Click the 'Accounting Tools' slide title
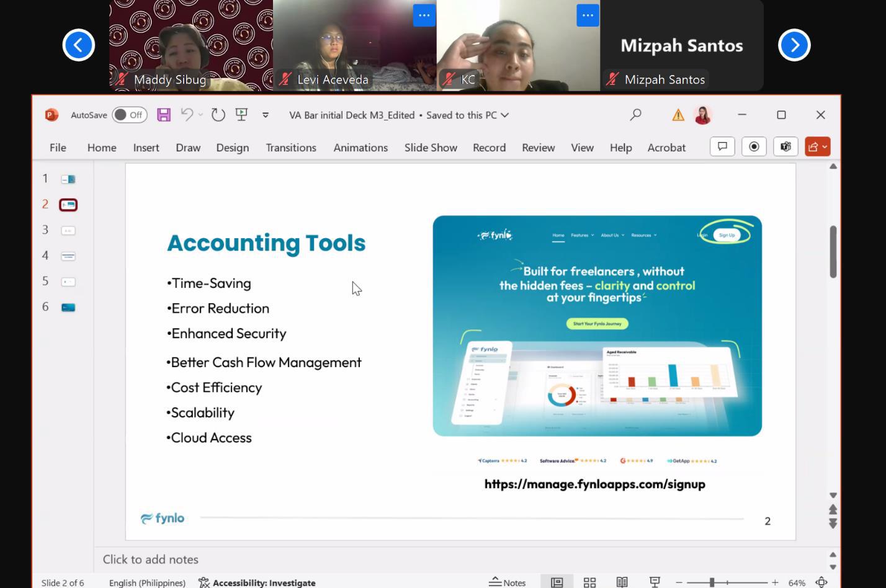The image size is (886, 588). [266, 243]
